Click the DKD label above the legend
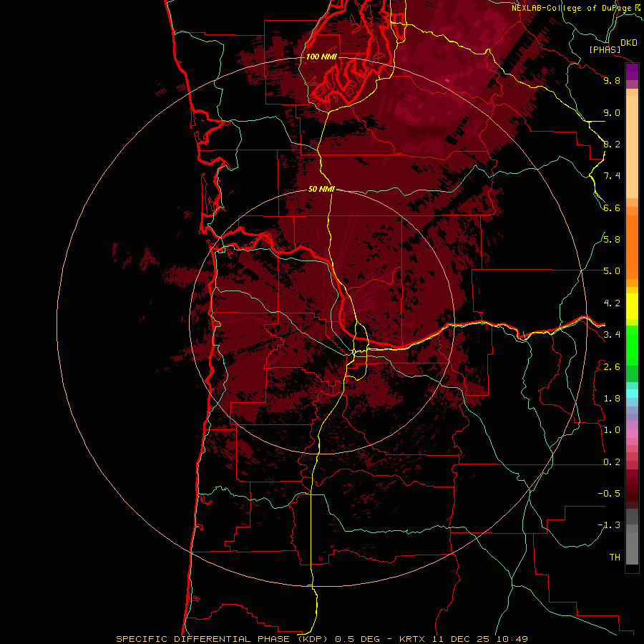Viewport: 644px width, 644px height. coord(629,43)
